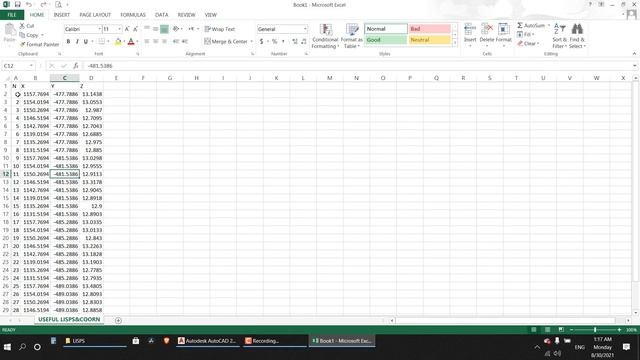Click Decrease Font Size icon
The height and width of the screenshot is (360, 640).
pyautogui.click(x=136, y=29)
